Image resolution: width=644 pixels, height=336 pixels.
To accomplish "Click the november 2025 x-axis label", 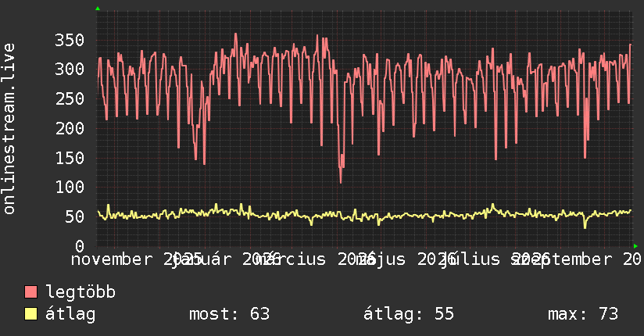I will (x=136, y=259).
